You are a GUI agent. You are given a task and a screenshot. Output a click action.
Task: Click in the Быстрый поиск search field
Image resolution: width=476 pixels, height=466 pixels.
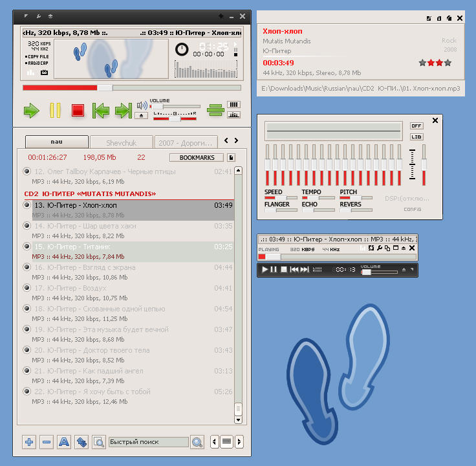coord(149,442)
